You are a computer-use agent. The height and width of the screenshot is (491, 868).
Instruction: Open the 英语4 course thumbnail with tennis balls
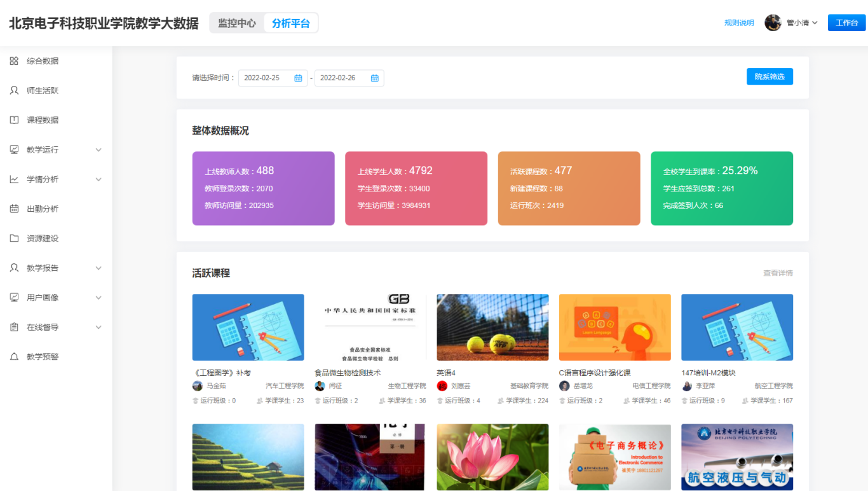[492, 328]
